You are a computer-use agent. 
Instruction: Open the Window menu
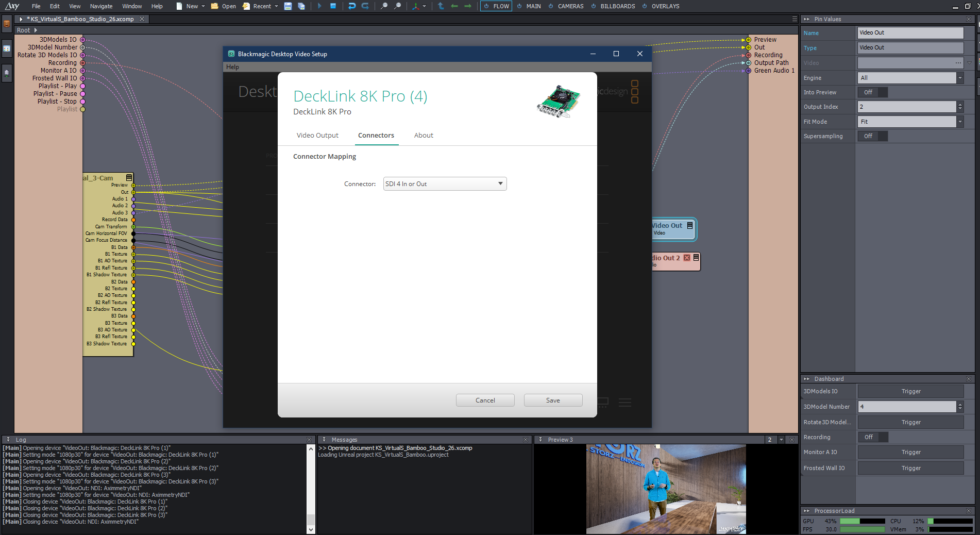132,6
